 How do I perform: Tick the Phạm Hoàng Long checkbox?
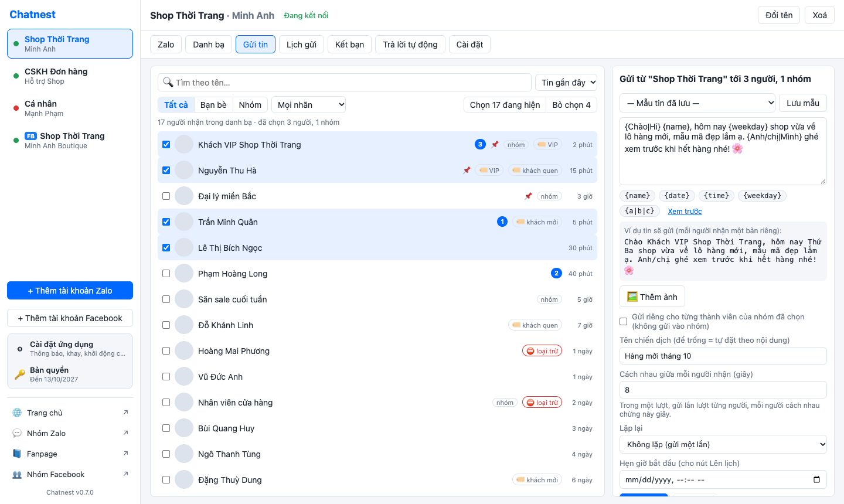point(166,273)
